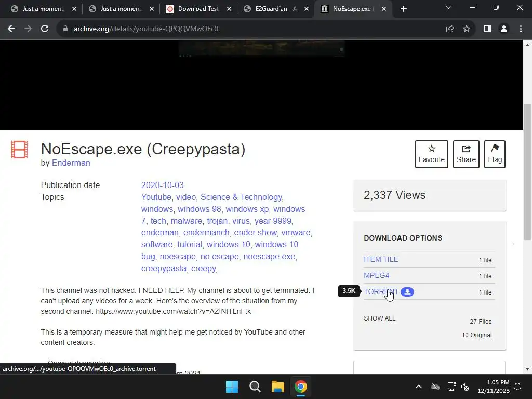Click the red movie film icon
Screen dimensions: 532x399
point(19,150)
